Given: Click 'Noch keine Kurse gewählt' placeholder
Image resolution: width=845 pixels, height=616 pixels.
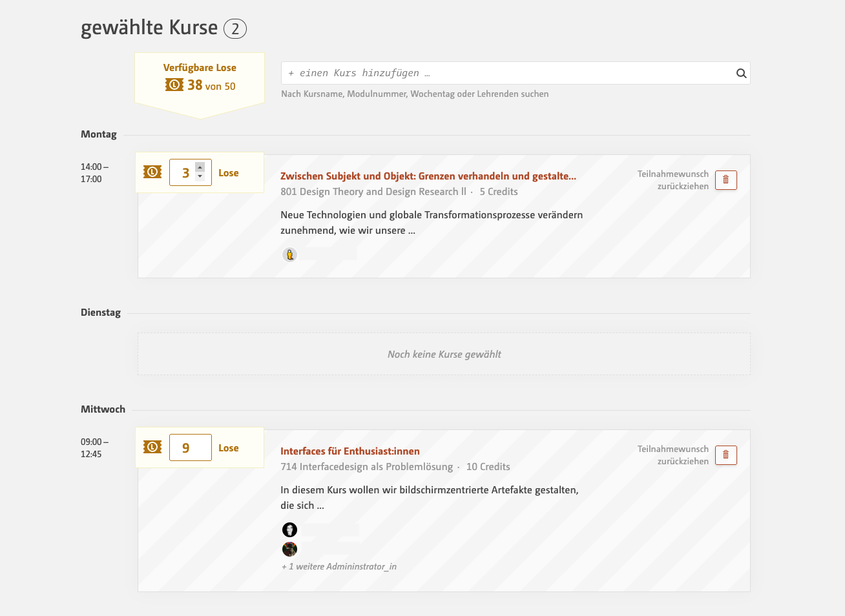Looking at the screenshot, I should pos(444,354).
